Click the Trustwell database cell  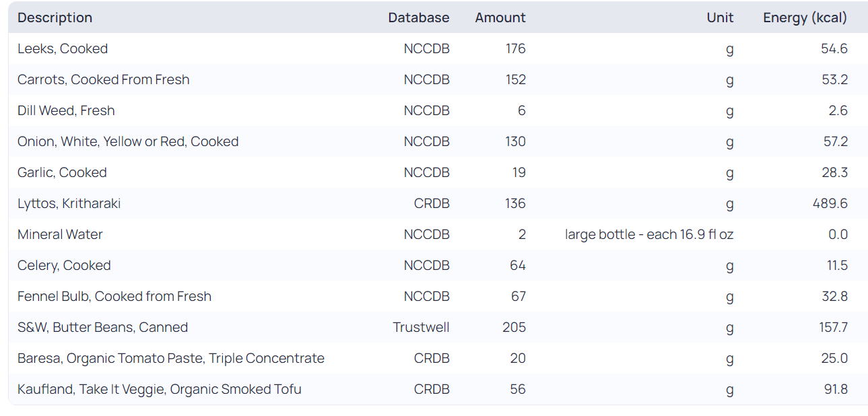[421, 327]
